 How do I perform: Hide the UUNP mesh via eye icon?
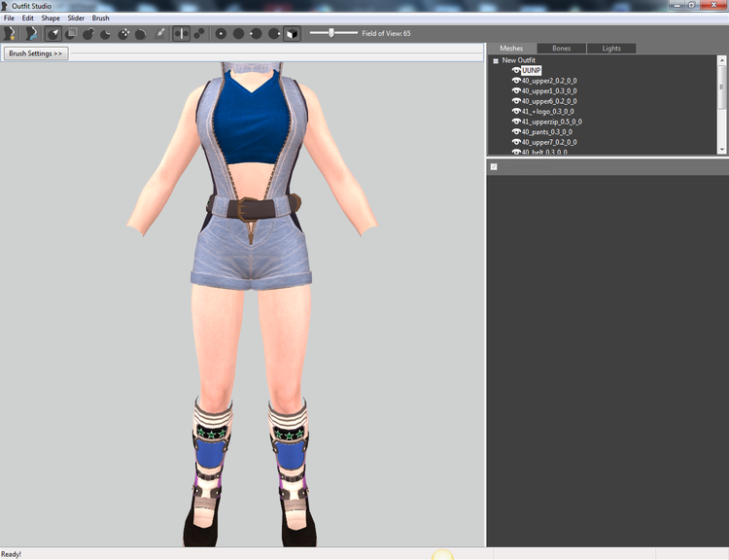pyautogui.click(x=516, y=70)
